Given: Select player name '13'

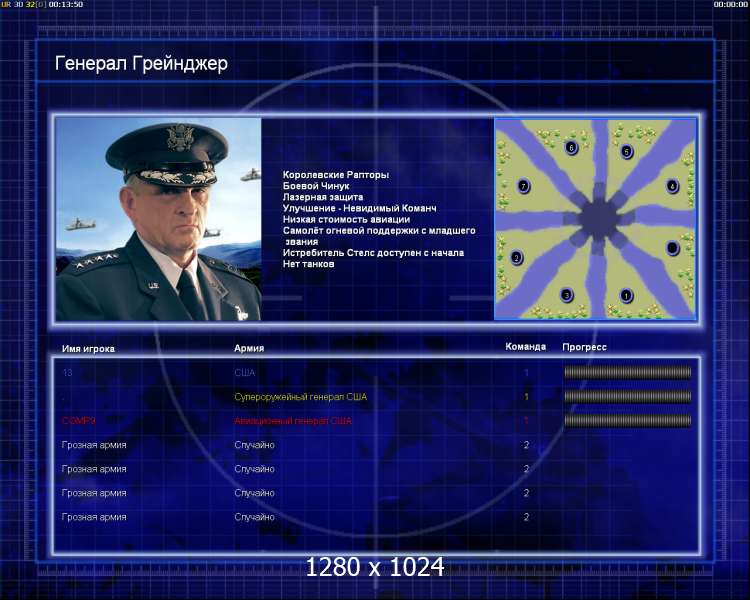Looking at the screenshot, I should pyautogui.click(x=67, y=372).
